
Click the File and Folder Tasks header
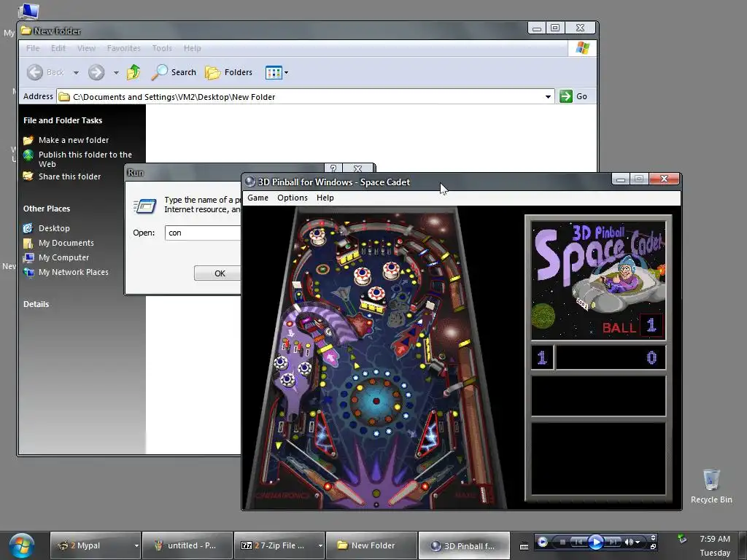[x=63, y=120]
